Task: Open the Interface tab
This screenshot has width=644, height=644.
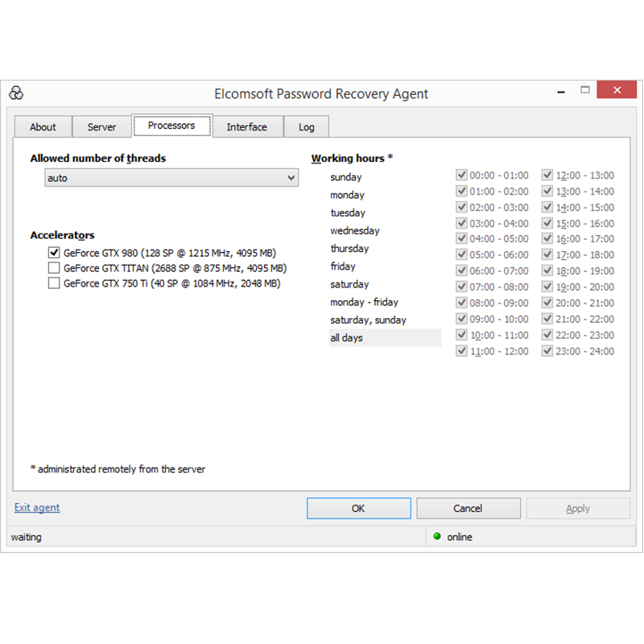Action: click(x=247, y=127)
